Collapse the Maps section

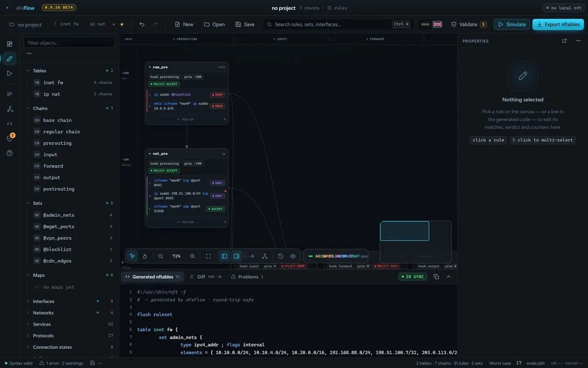28,275
